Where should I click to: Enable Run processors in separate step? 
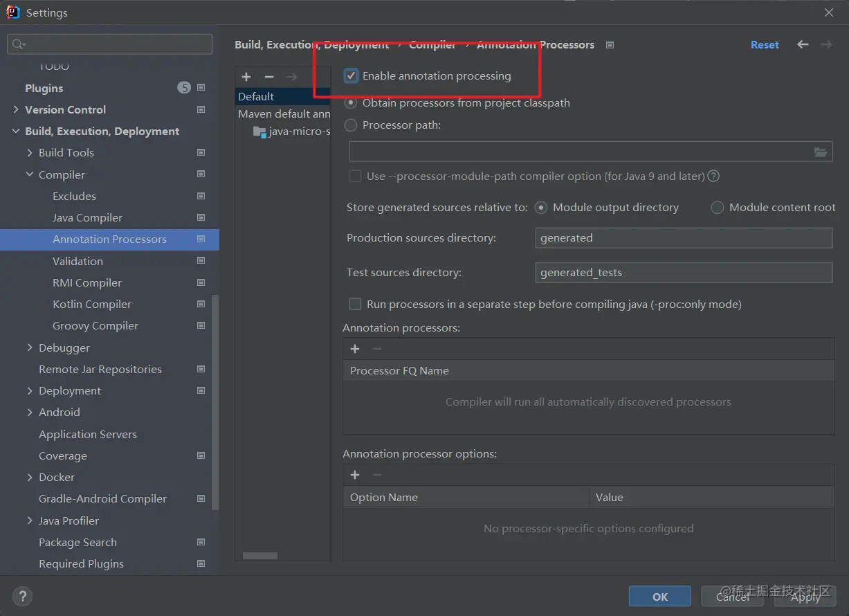tap(355, 304)
